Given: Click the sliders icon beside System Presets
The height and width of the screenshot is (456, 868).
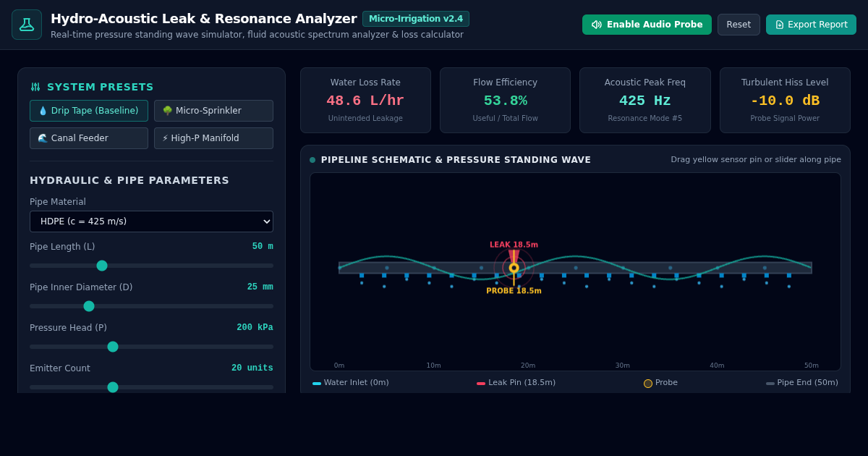Looking at the screenshot, I should (x=35, y=87).
